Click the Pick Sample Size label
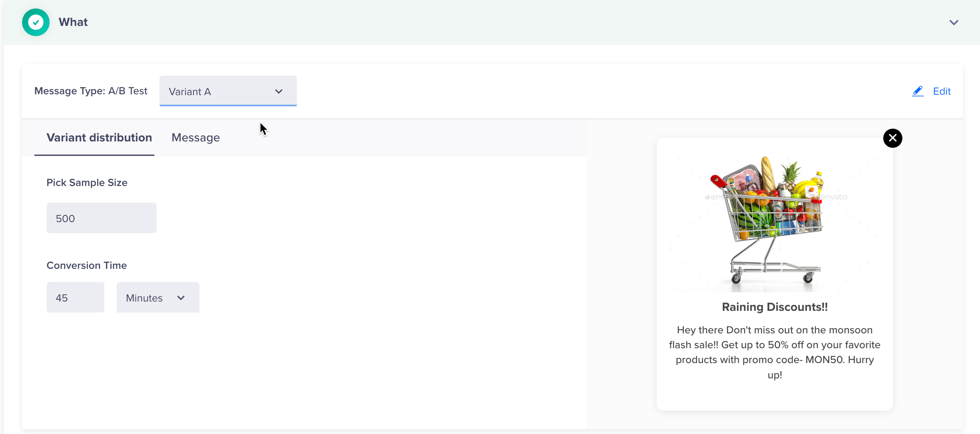The image size is (980, 434). tap(87, 183)
